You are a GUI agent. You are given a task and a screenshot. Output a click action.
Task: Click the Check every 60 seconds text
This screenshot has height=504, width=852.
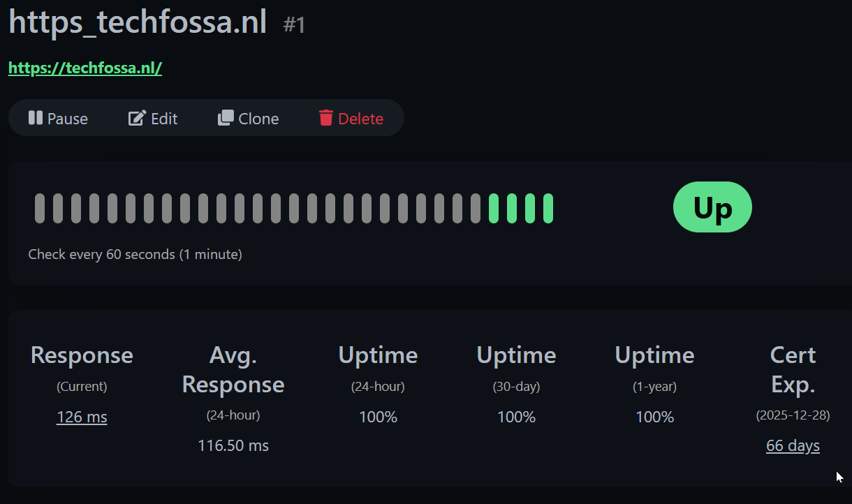[x=135, y=255]
